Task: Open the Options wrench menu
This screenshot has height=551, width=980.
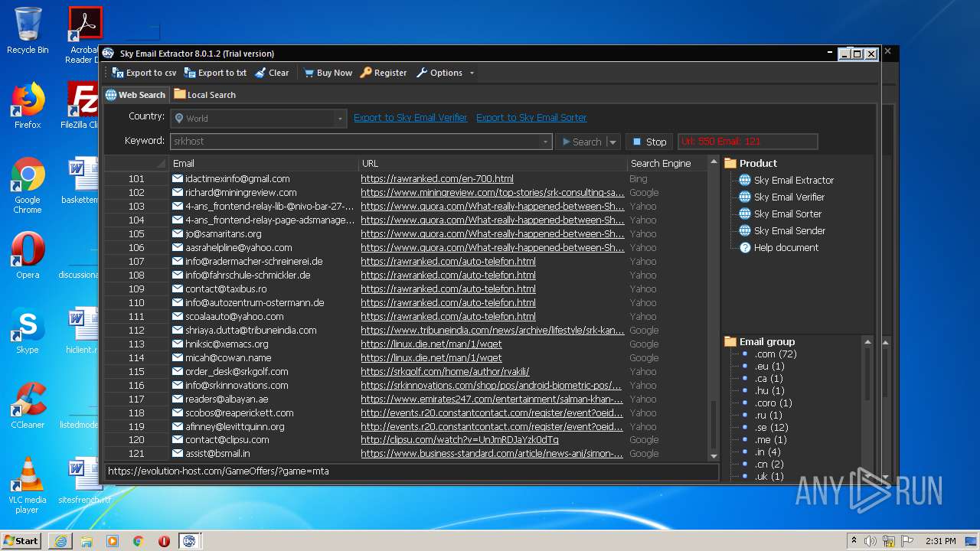Action: coord(439,73)
